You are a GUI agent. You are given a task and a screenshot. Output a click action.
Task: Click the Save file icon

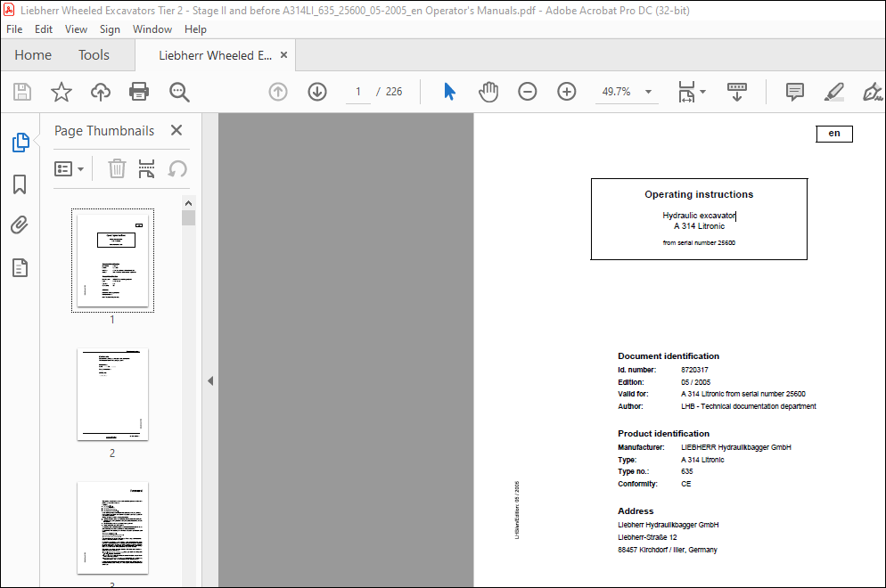pyautogui.click(x=22, y=92)
